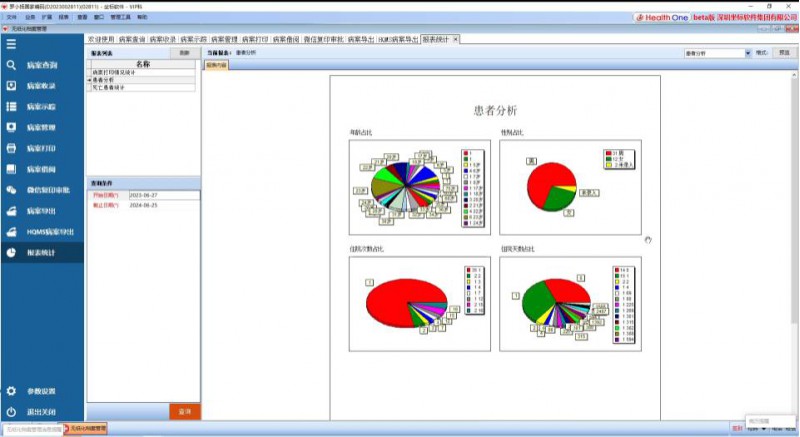Click the 预览 button
This screenshot has width=800, height=437.
tap(785, 52)
